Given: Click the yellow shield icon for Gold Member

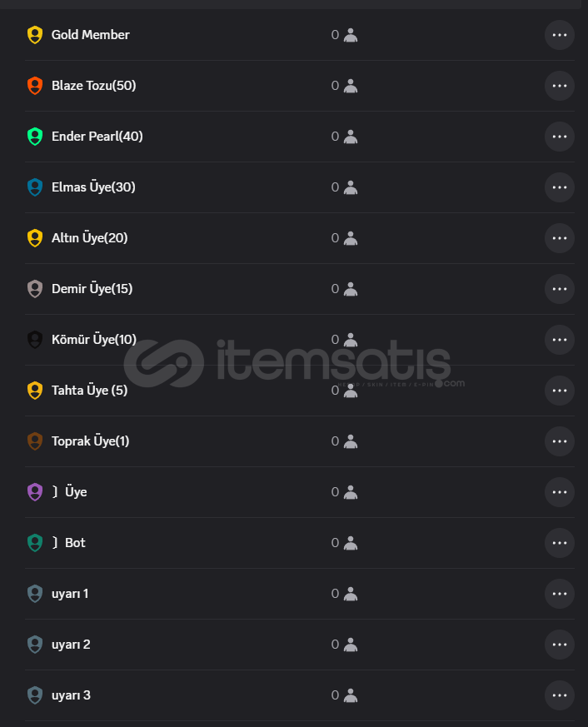Looking at the screenshot, I should click(35, 35).
